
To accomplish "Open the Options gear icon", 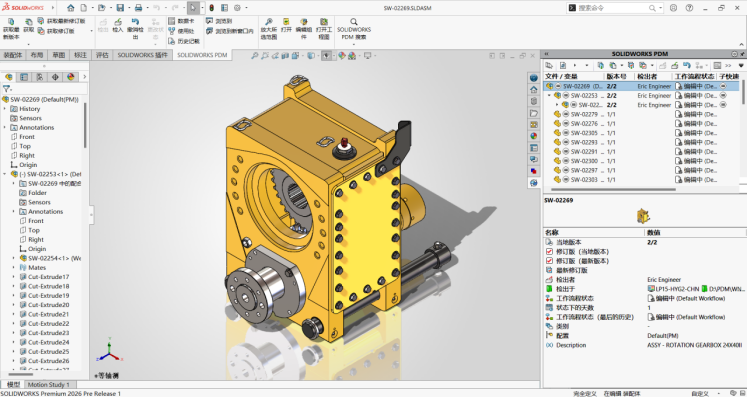I will [x=238, y=8].
